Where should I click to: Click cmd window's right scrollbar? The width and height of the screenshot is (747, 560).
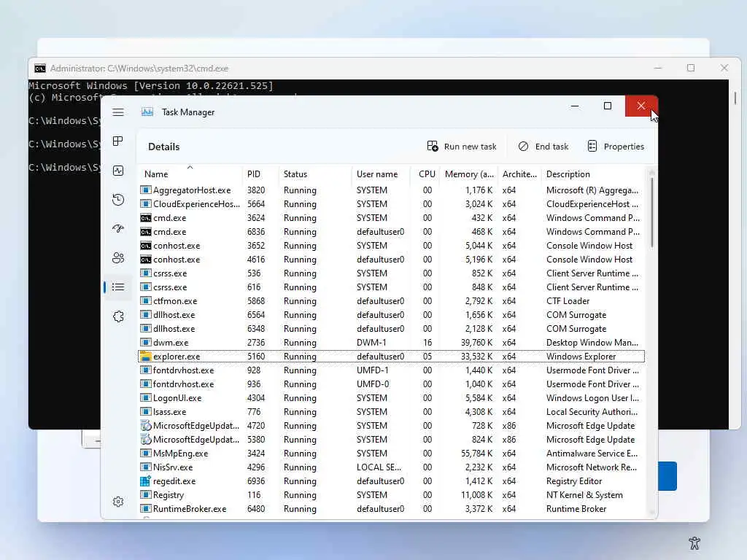tap(735, 98)
